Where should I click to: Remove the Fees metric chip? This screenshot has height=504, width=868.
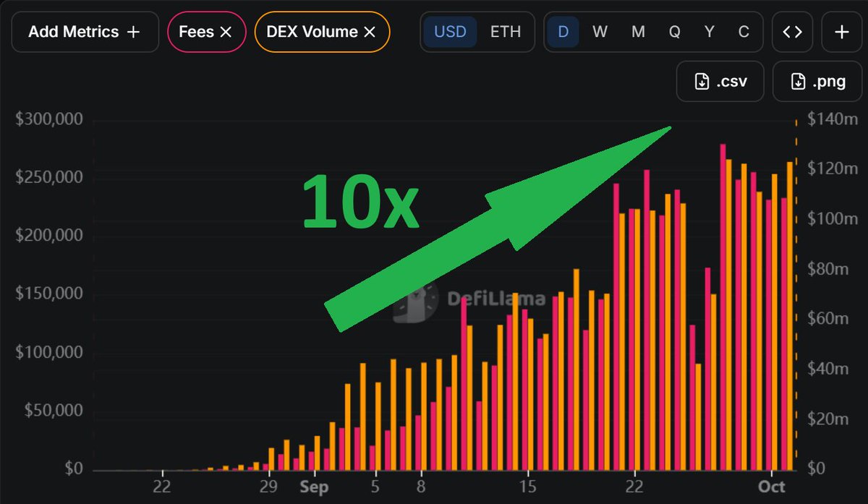226,32
